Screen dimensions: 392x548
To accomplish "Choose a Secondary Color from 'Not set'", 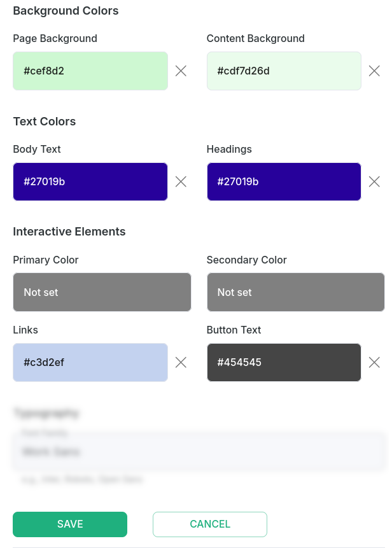I will pyautogui.click(x=295, y=292).
